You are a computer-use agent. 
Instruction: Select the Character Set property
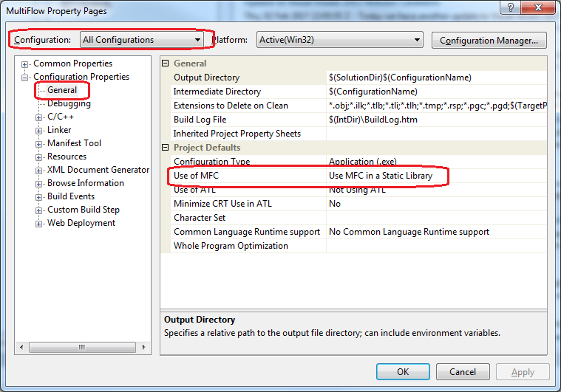(x=200, y=218)
